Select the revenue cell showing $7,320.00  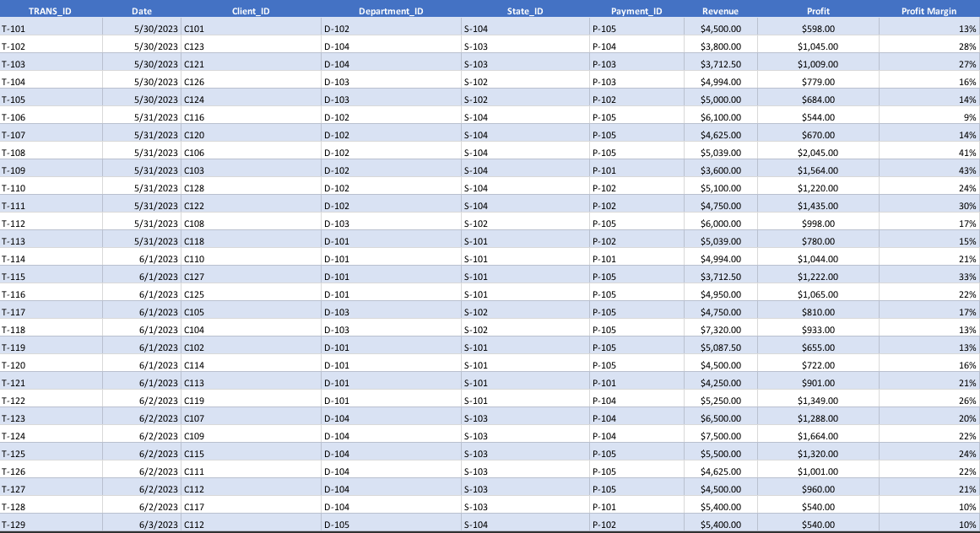[x=721, y=330]
